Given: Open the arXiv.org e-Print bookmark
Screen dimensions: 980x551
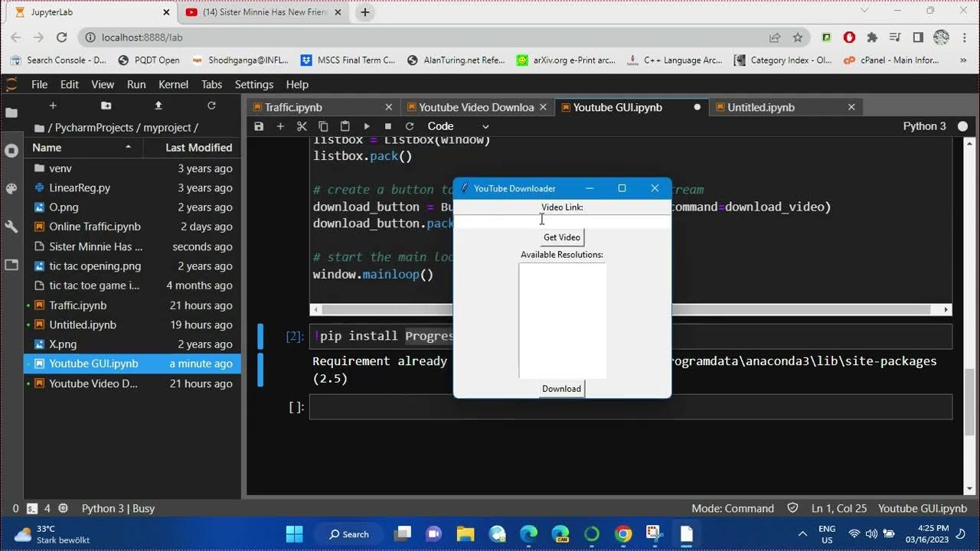Looking at the screenshot, I should 566,60.
